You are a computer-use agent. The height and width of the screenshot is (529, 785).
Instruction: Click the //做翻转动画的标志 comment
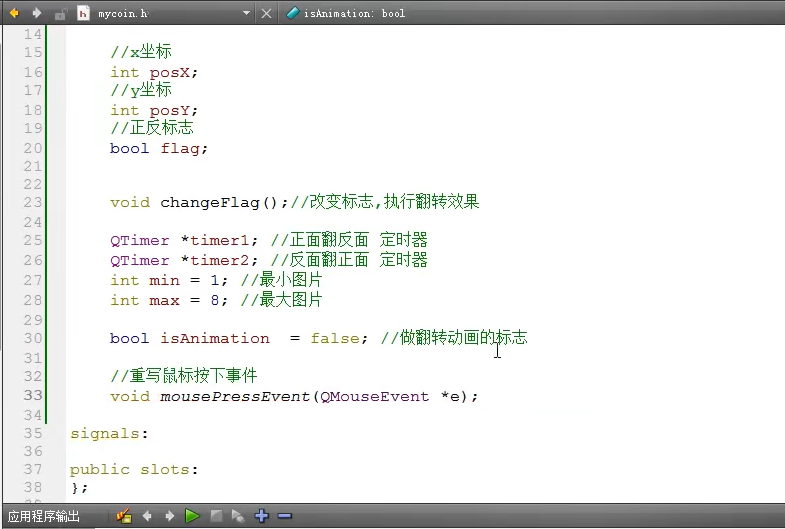pyautogui.click(x=454, y=337)
